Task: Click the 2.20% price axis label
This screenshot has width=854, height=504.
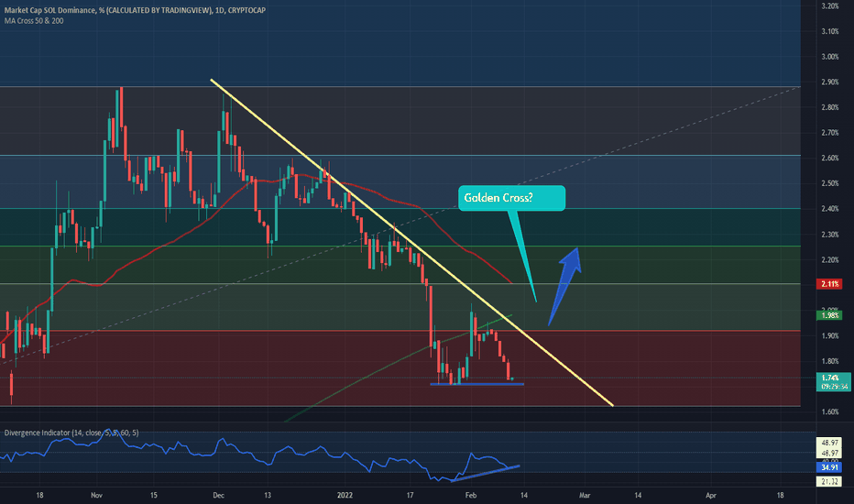Action: click(830, 260)
